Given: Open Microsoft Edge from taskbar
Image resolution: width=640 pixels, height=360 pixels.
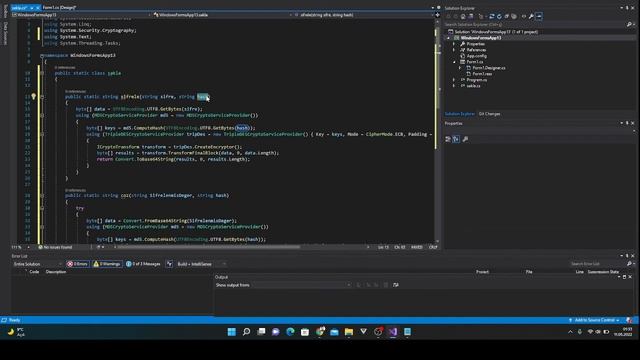Looking at the screenshot, I should [x=290, y=332].
